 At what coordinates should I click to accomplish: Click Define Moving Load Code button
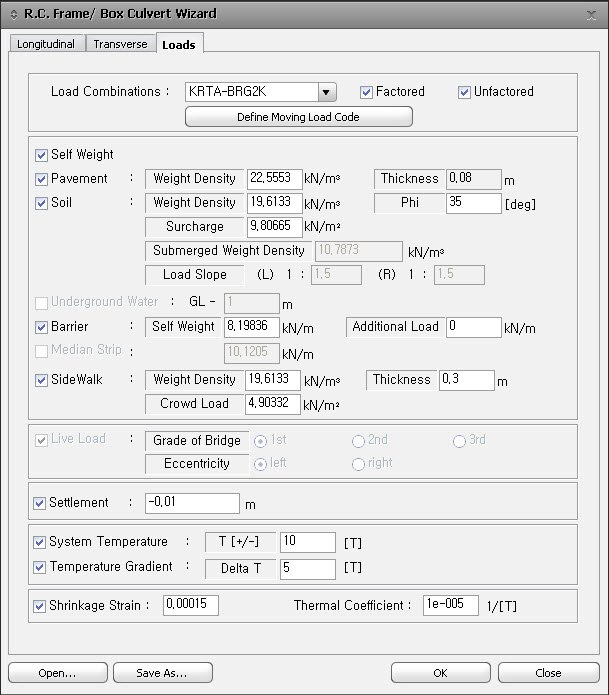(x=298, y=117)
